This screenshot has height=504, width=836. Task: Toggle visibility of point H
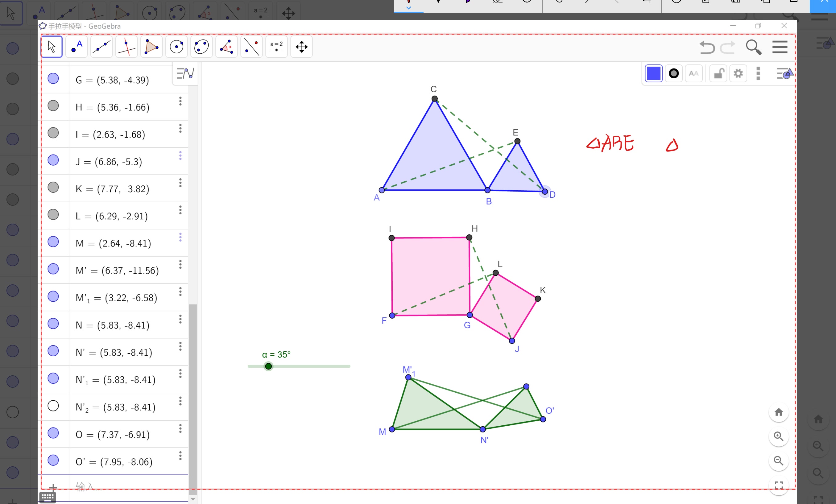[x=53, y=106]
